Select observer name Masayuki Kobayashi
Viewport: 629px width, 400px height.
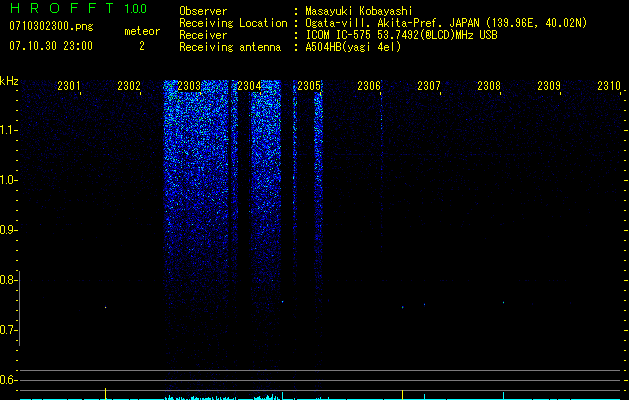coord(359,11)
